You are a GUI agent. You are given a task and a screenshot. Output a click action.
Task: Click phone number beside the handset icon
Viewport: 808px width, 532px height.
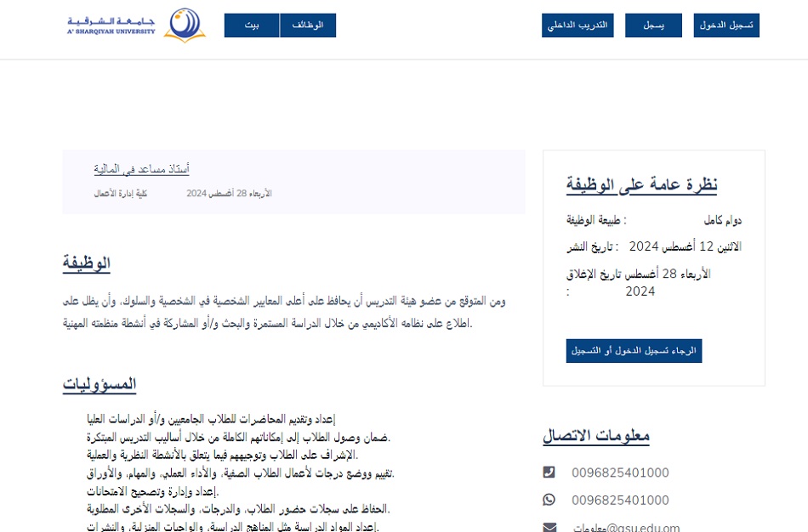pos(620,473)
